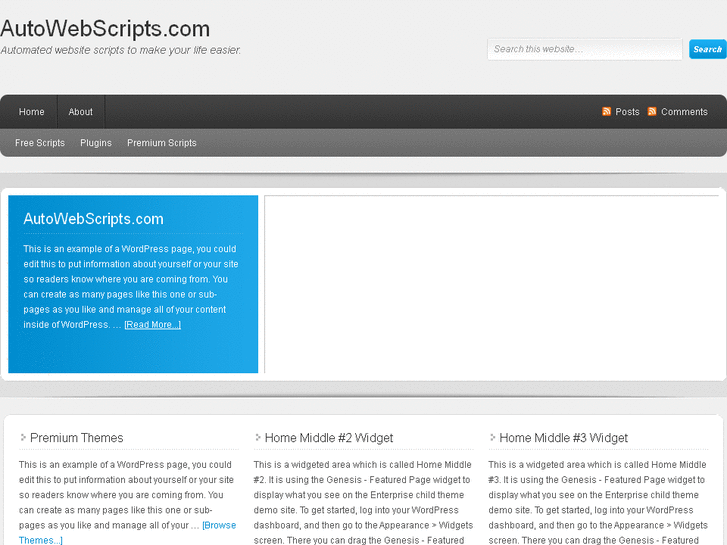The image size is (727, 545).
Task: Open the About menu item
Action: [81, 112]
